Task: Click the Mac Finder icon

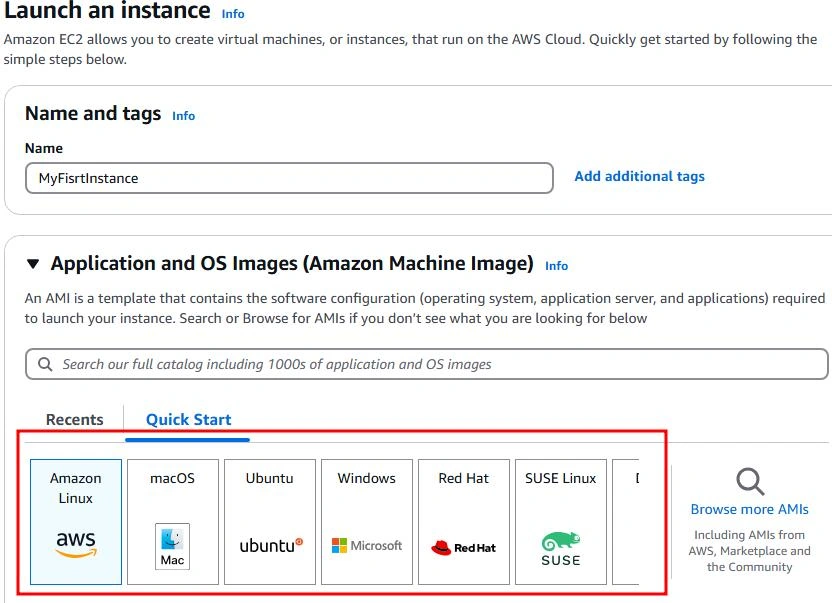Action: click(172, 547)
